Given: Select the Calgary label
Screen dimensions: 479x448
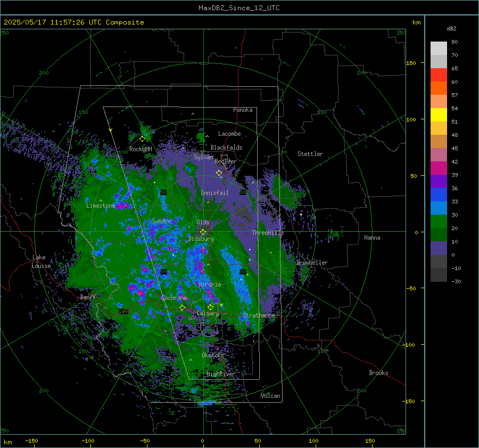Looking at the screenshot, I should 208,313.
